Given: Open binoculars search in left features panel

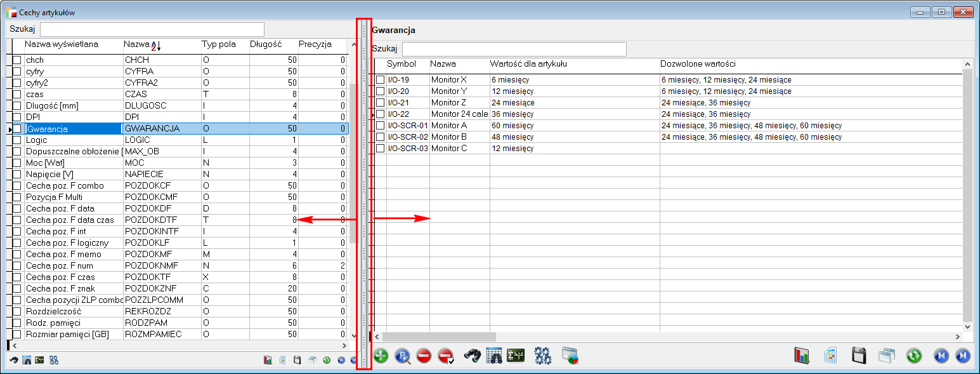Looking at the screenshot, I should click(x=14, y=360).
